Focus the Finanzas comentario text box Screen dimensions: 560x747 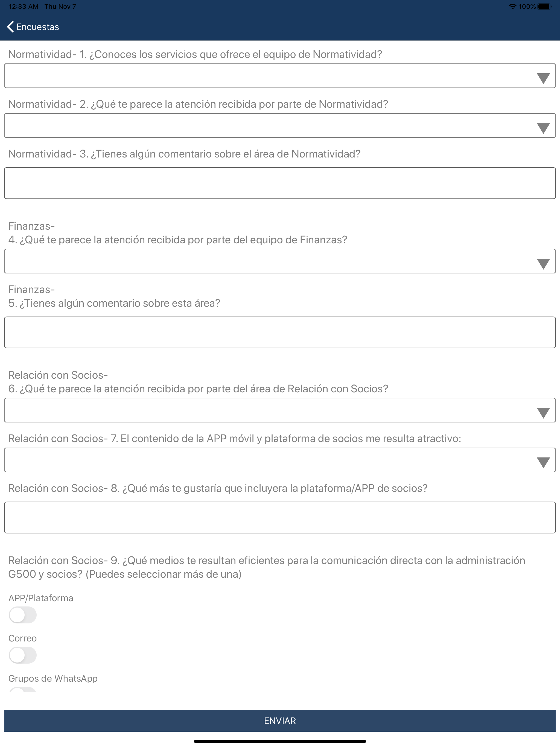[280, 332]
